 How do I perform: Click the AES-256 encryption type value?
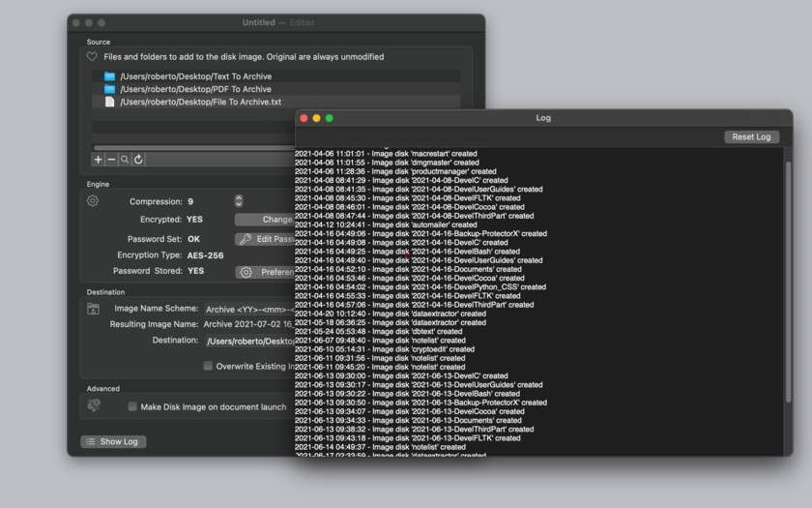[205, 255]
